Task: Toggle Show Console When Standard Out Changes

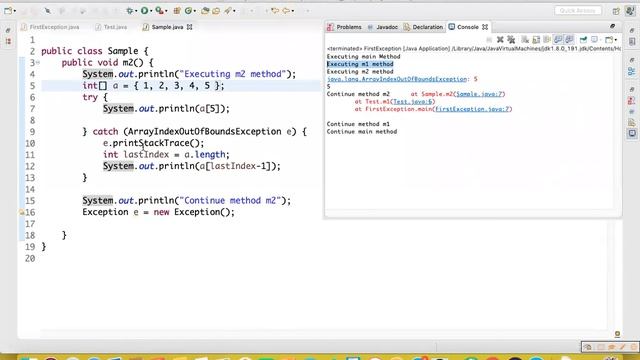Action: tap(558, 40)
